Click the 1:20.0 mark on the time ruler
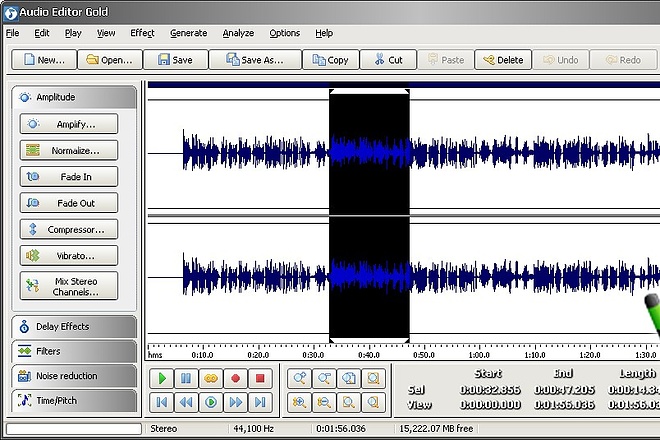 (590, 355)
